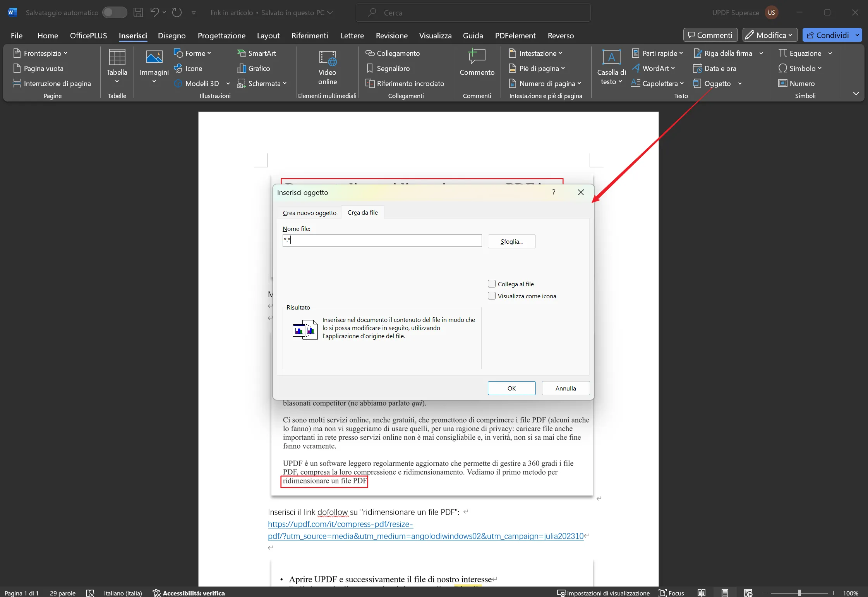Open the Modifica mode dropdown
This screenshot has width=868, height=597.
(770, 35)
